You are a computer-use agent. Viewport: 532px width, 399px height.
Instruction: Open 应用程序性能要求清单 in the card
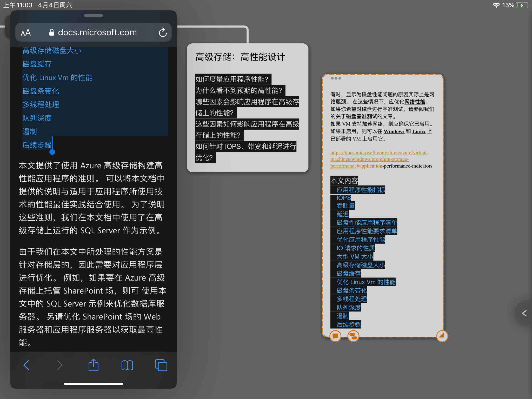[x=367, y=231]
